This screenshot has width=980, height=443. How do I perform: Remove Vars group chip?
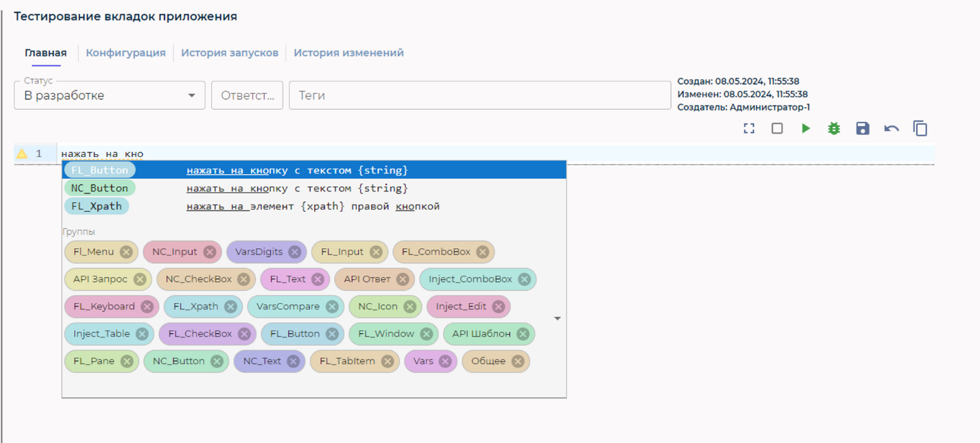[x=445, y=361]
